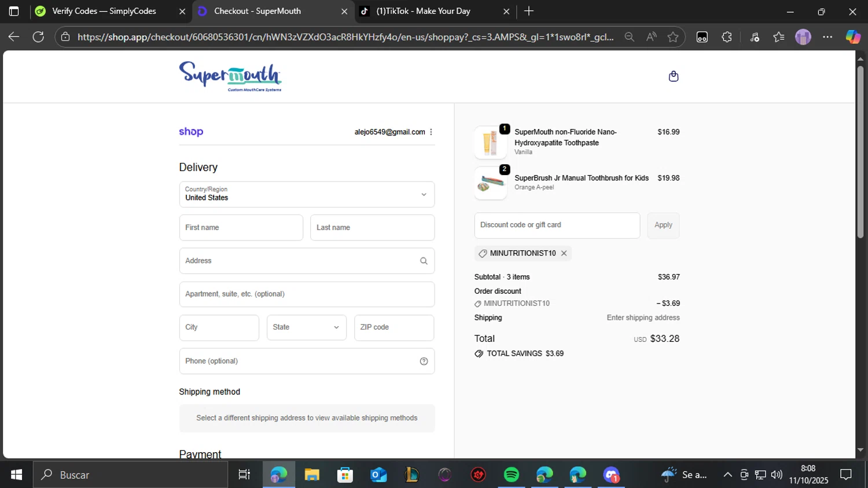Open the favorites list icon

click(779, 37)
